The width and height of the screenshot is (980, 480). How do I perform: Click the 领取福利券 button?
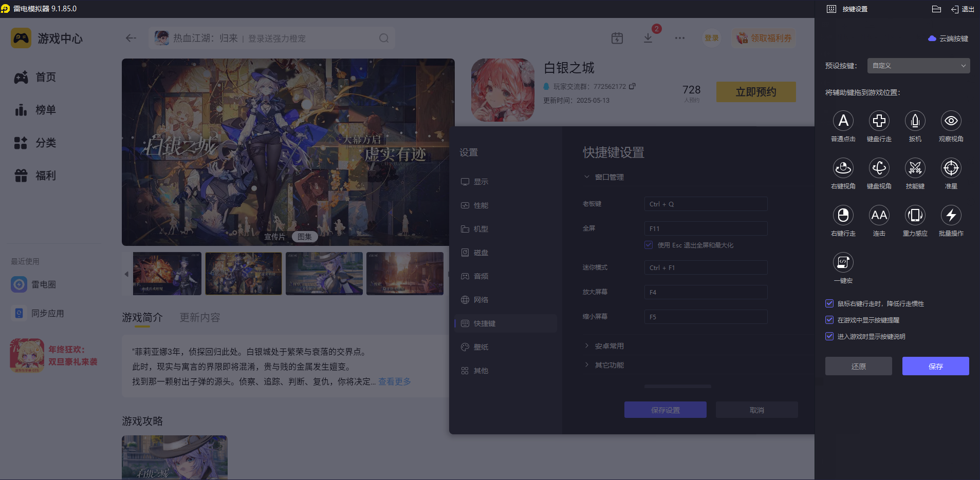coord(764,38)
